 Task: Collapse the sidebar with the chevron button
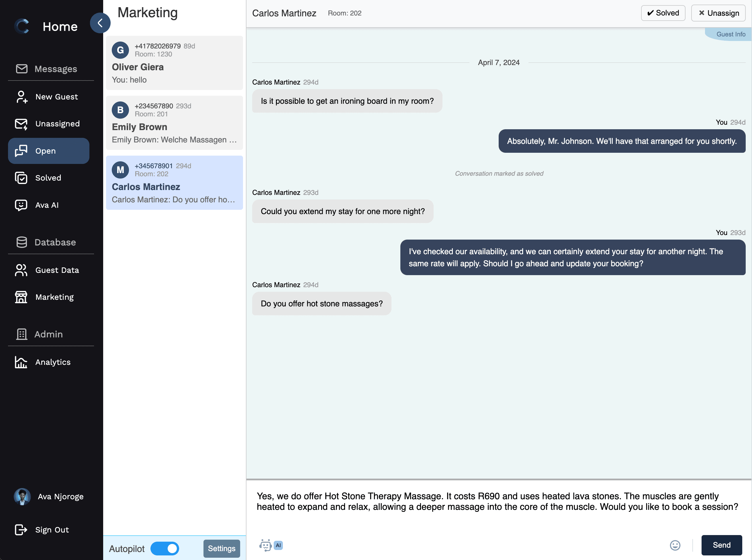pyautogui.click(x=100, y=23)
